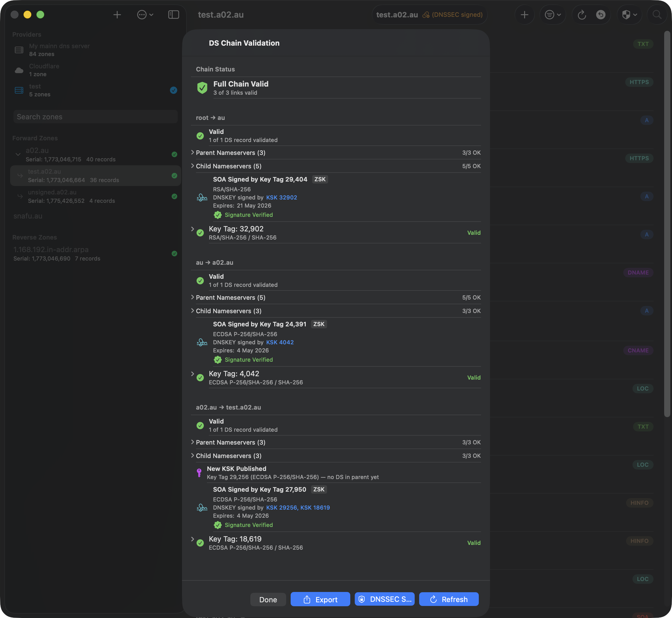Select the unsigned.a02.au zone row

click(x=95, y=196)
